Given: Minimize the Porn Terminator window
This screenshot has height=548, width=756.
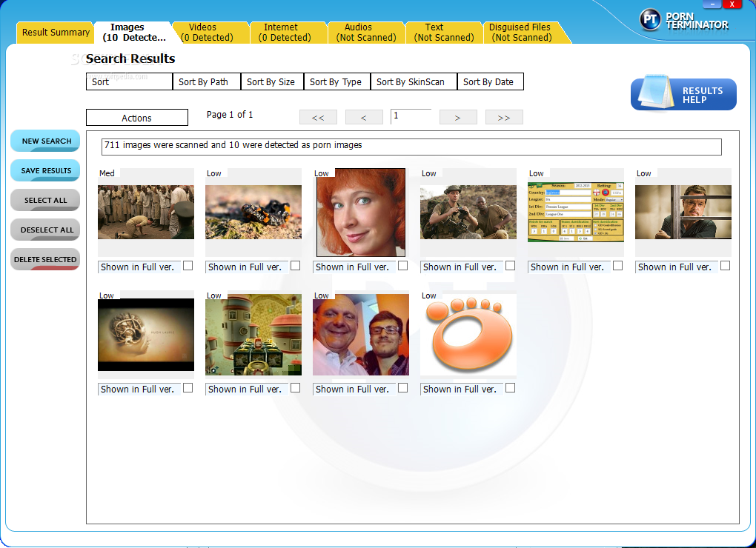Looking at the screenshot, I should (712, 4).
